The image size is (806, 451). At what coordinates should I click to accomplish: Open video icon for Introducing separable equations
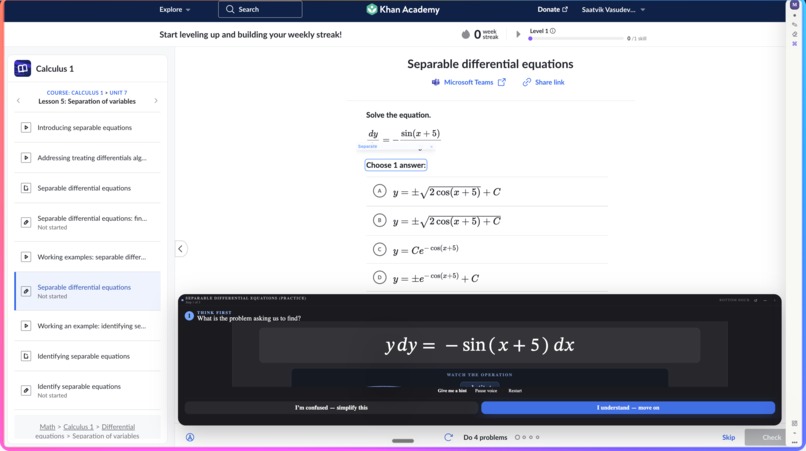point(26,127)
